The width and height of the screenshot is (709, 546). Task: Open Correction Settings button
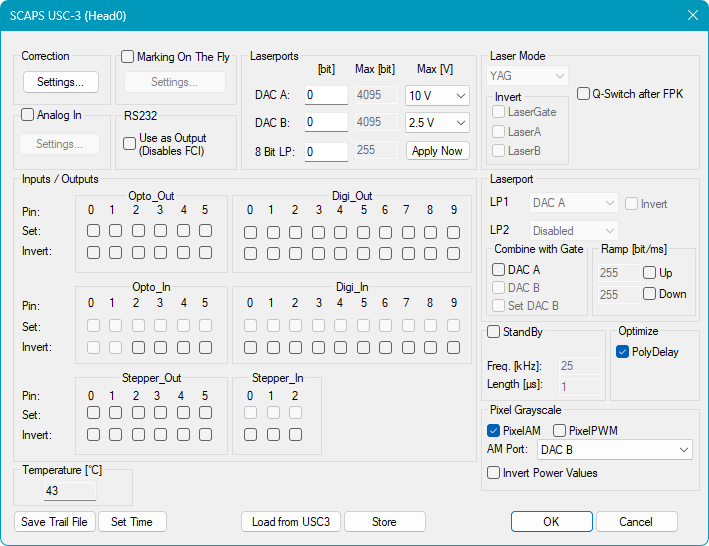tap(61, 82)
